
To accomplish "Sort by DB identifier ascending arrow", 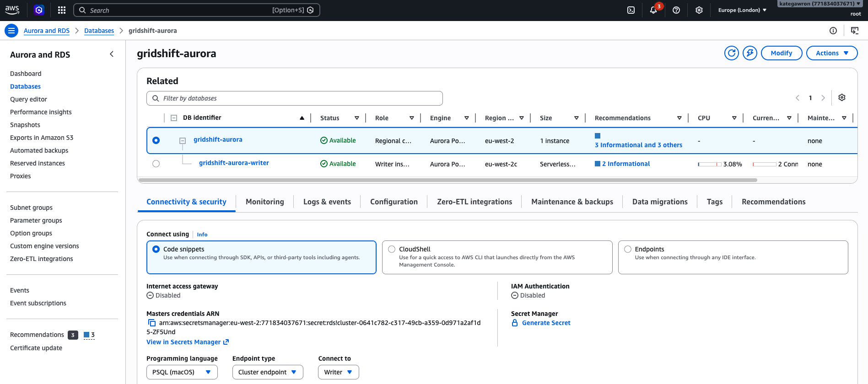I will (x=302, y=118).
